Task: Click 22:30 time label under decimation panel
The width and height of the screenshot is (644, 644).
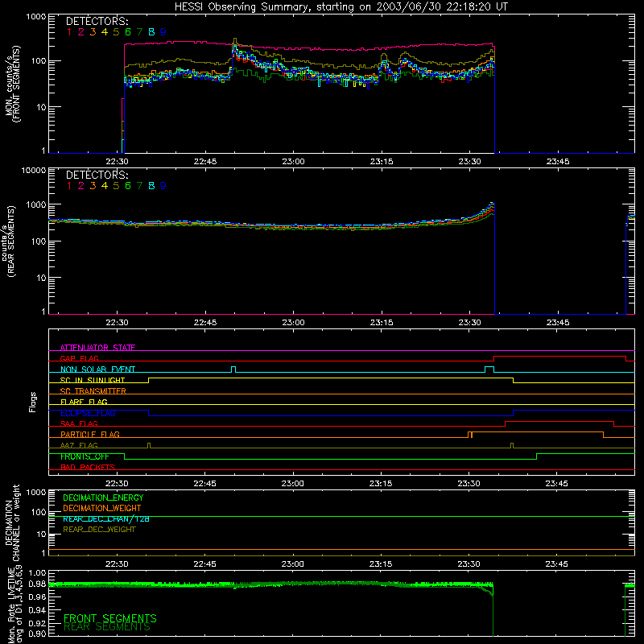Action: [117, 564]
